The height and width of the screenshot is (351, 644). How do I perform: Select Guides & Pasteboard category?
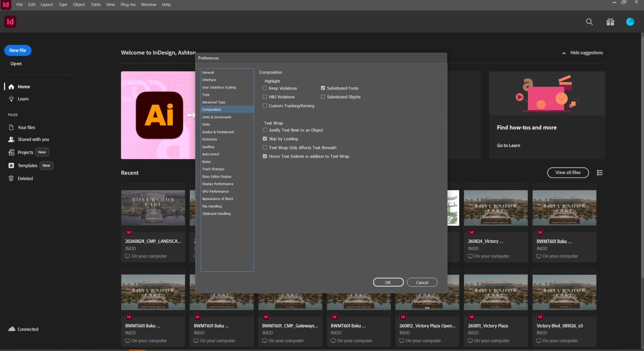click(x=227, y=132)
